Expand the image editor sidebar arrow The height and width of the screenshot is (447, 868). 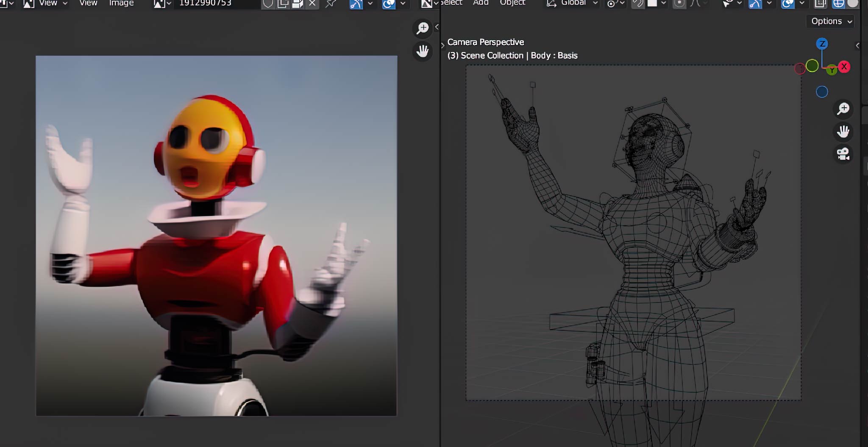[x=437, y=27]
